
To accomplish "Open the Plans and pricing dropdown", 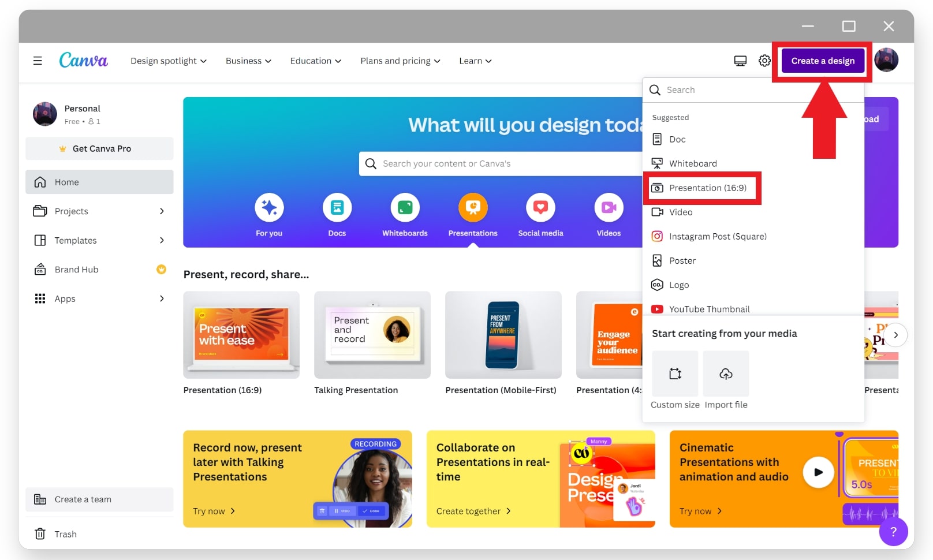I will [400, 61].
